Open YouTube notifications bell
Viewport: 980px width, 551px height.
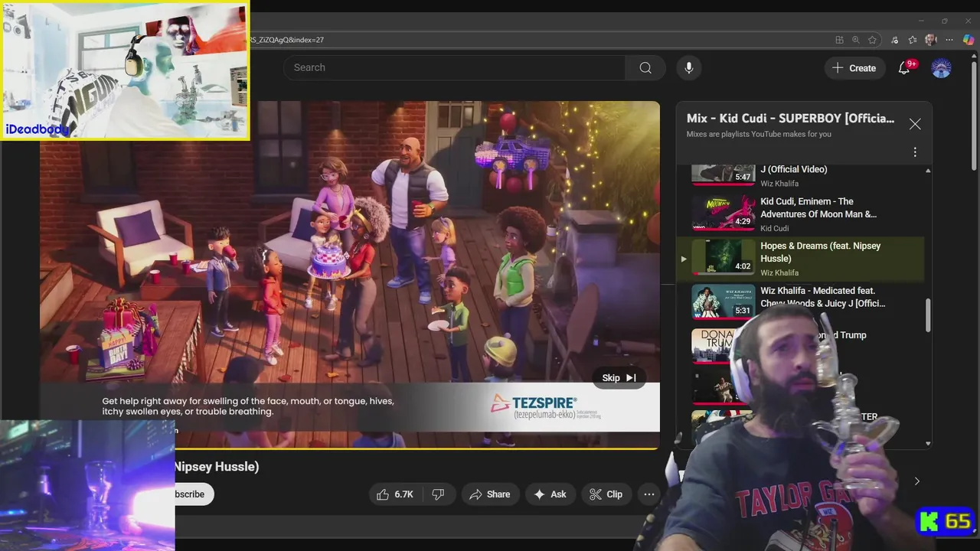coord(904,67)
